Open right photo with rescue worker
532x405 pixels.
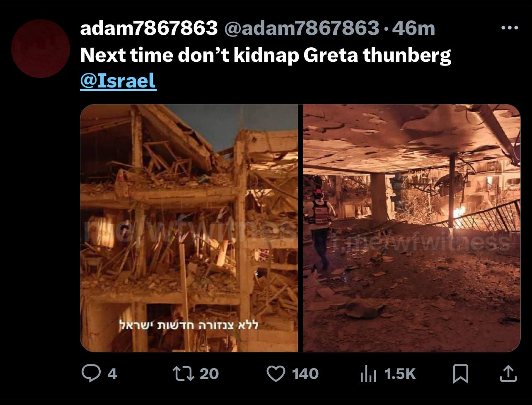[x=411, y=228]
